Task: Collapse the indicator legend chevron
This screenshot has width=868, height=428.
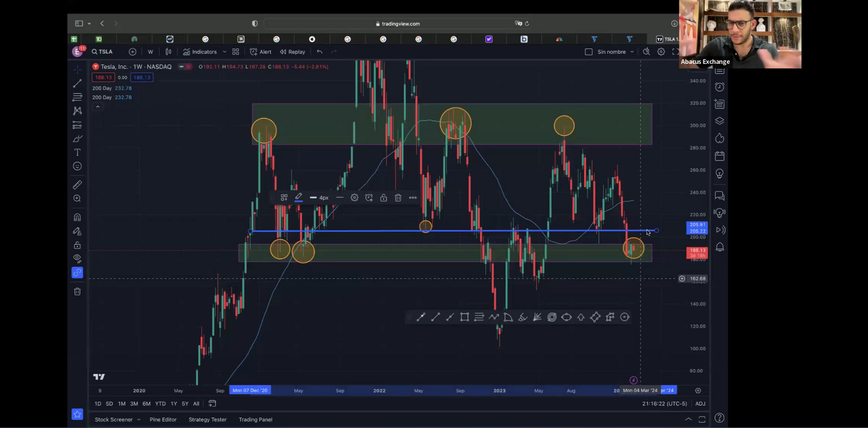Action: pos(97,107)
